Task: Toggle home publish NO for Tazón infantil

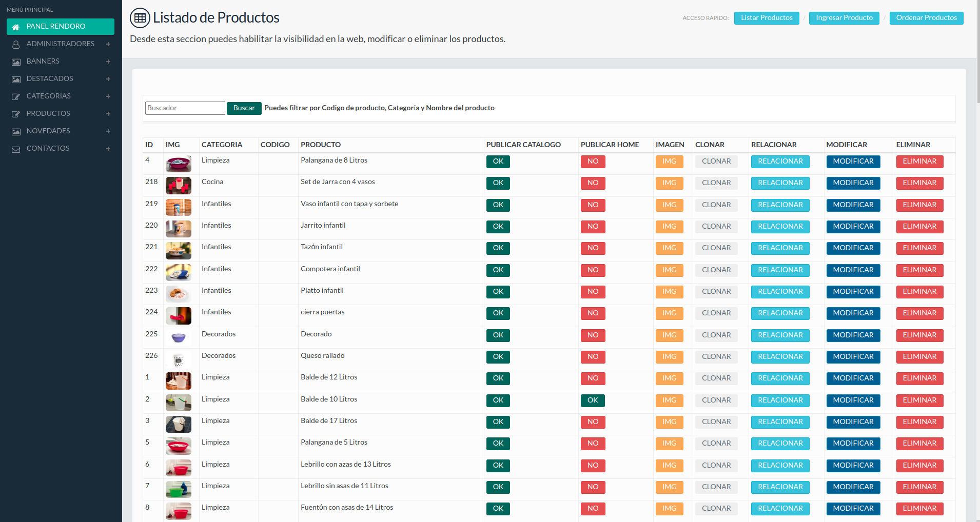Action: tap(593, 248)
